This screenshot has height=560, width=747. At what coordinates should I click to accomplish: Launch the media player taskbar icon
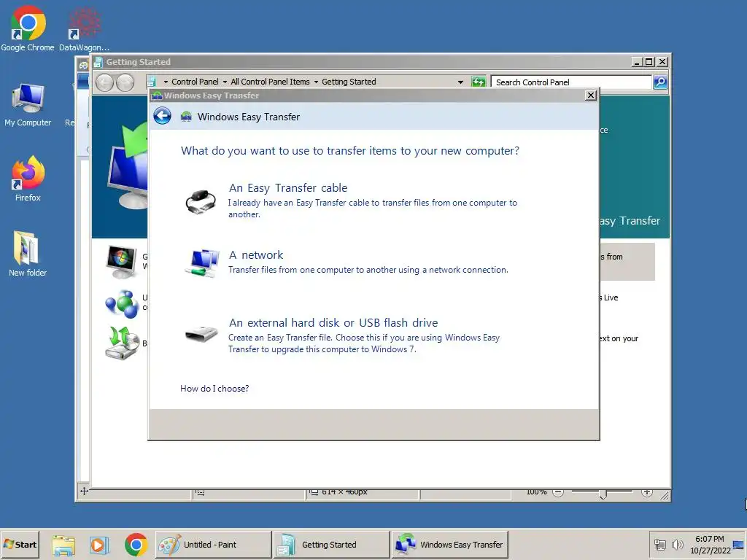point(98,545)
